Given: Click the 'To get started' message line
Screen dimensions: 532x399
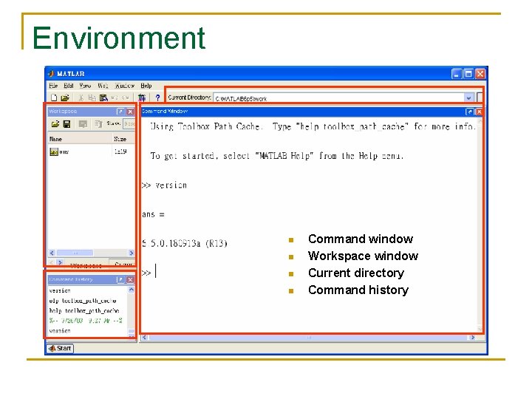Looking at the screenshot, I should [277, 156].
